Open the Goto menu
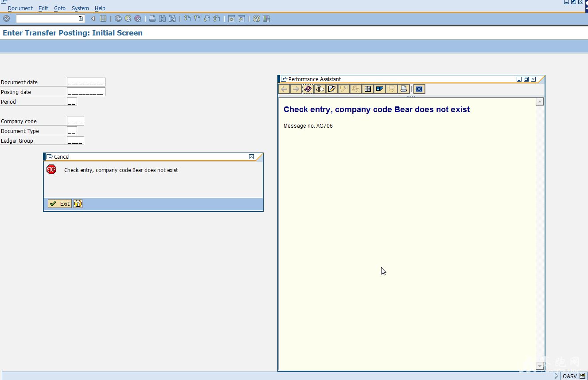Viewport: 588px width, 380px height. pos(60,8)
